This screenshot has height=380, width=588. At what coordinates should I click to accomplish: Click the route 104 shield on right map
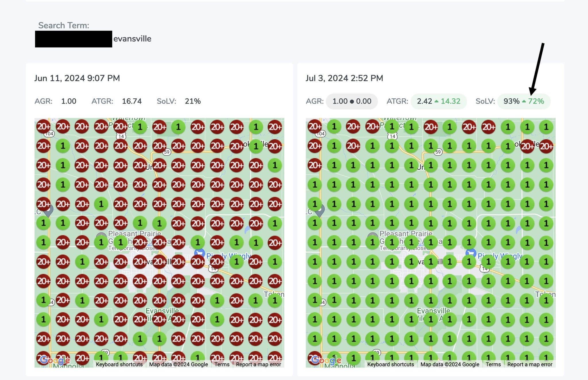tap(320, 134)
